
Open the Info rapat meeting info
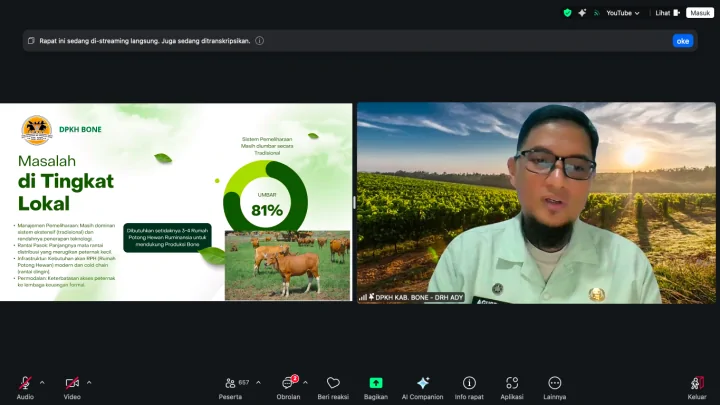coord(469,383)
